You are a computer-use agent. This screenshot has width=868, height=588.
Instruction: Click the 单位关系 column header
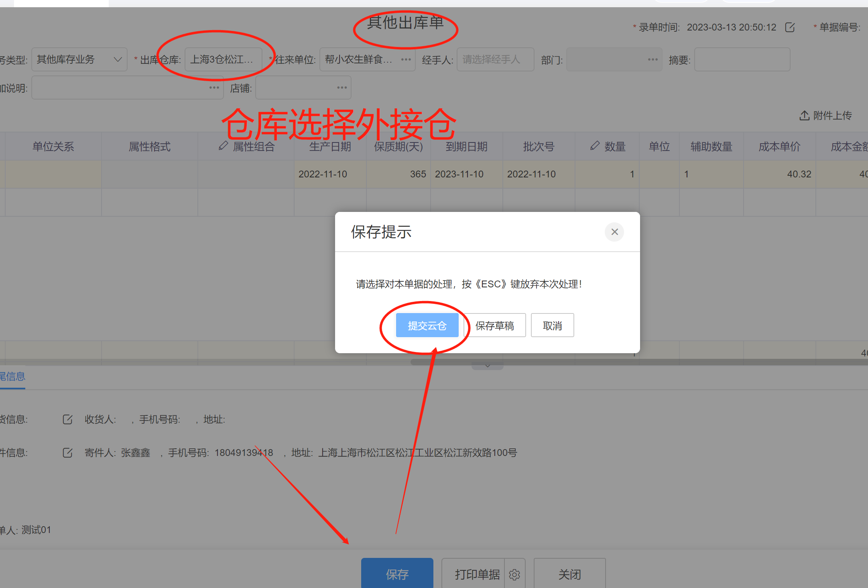(x=53, y=146)
